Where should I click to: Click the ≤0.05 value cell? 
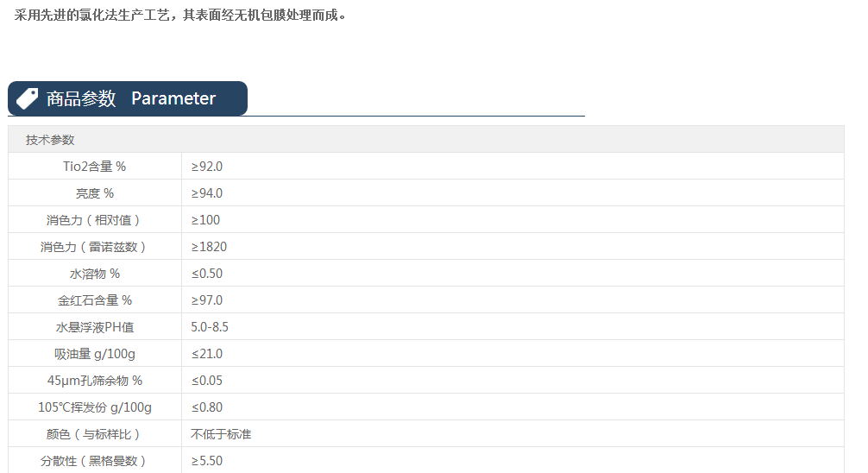pos(207,381)
